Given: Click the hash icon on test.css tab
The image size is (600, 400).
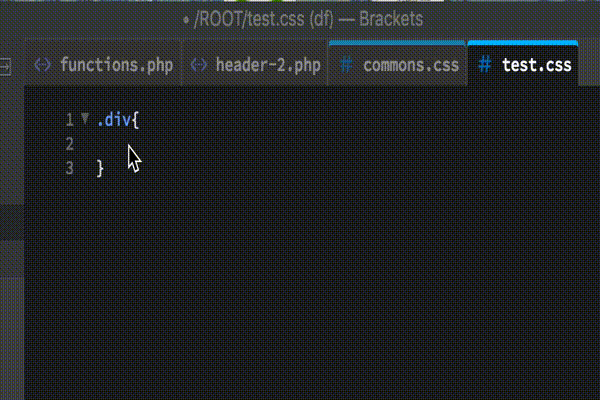Looking at the screenshot, I should tap(485, 64).
